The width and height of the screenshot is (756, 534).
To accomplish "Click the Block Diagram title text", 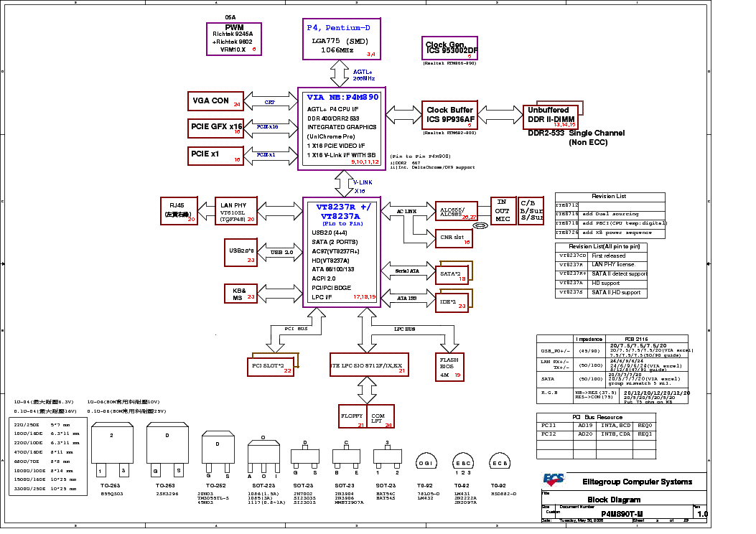I will coord(614,500).
